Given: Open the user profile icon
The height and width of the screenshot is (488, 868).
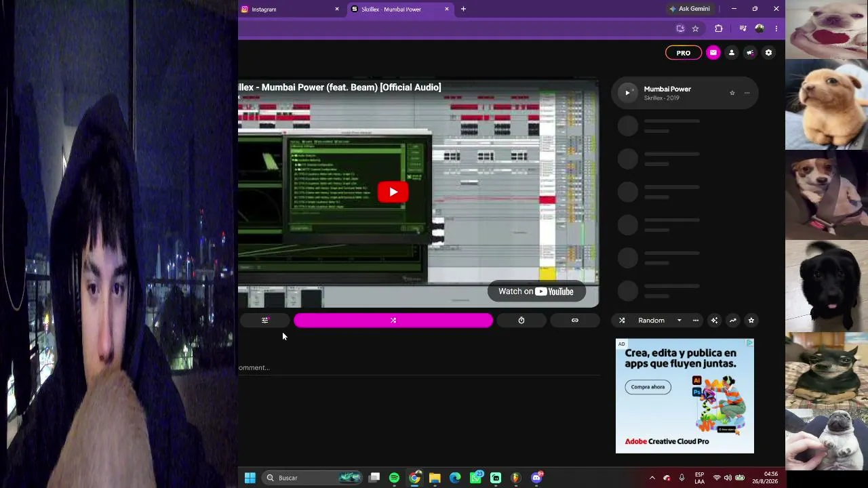Looking at the screenshot, I should click(x=732, y=53).
